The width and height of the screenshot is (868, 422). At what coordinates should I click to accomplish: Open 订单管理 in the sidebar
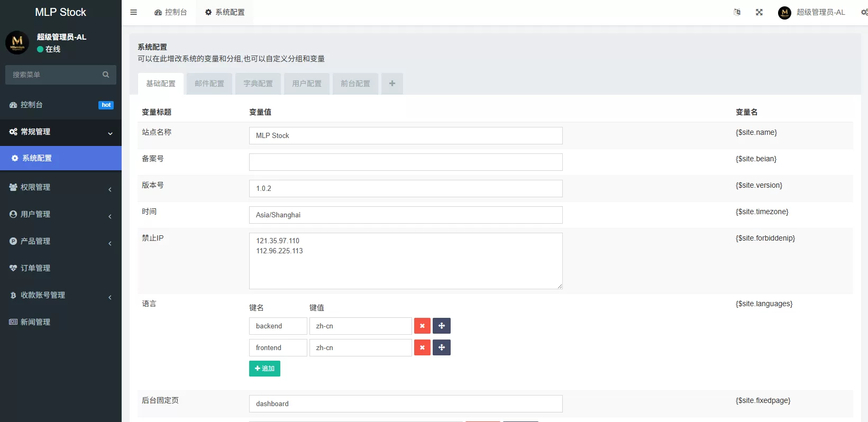coord(35,268)
